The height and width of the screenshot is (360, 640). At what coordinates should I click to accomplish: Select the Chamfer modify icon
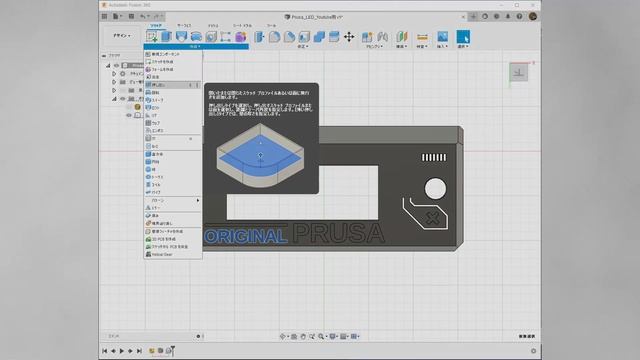(x=289, y=37)
